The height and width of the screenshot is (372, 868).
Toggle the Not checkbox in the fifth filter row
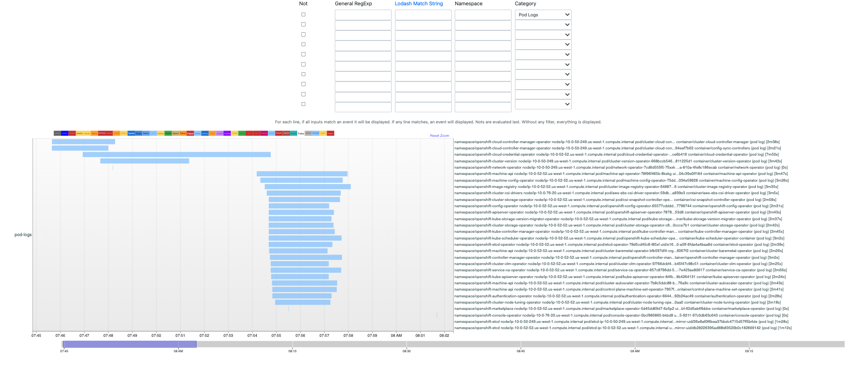pyautogui.click(x=303, y=54)
